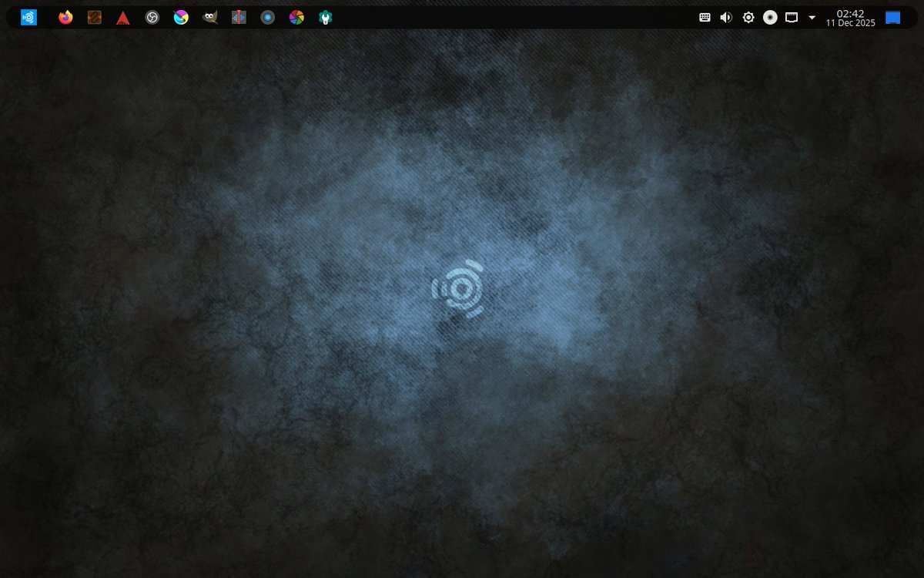
Task: Open the colorful shutter photo application
Action: 296,16
